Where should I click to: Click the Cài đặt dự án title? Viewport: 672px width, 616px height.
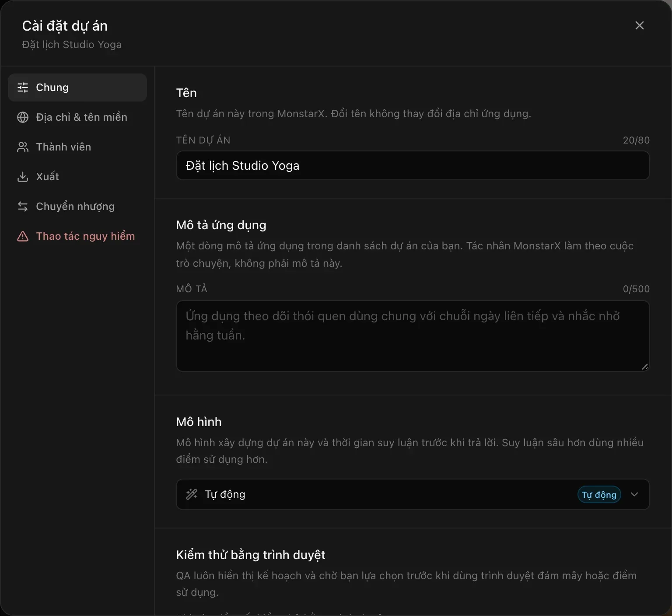pyautogui.click(x=65, y=26)
